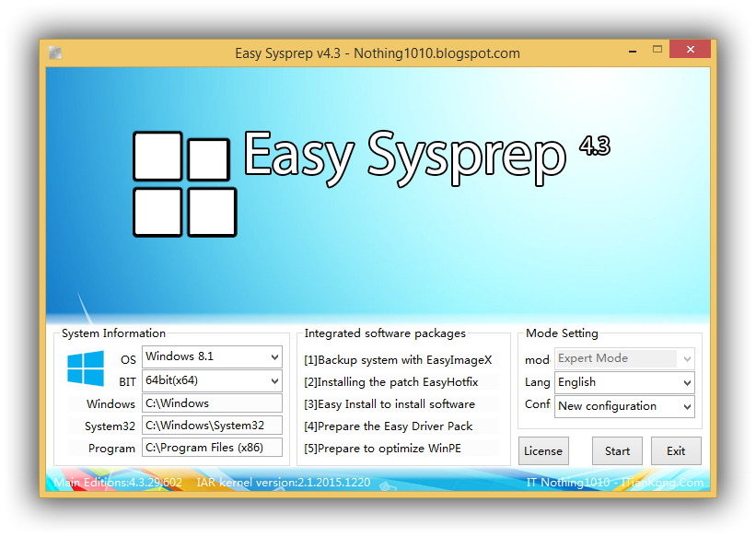Click the System Information group label

click(114, 333)
